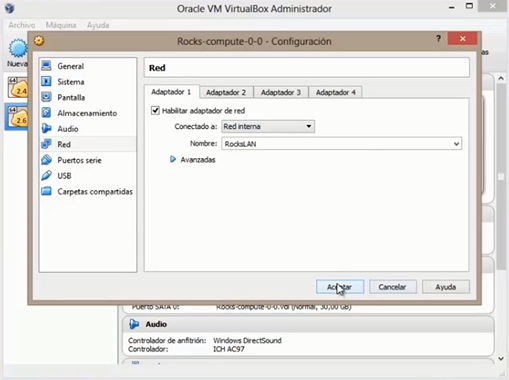Click the Ayuda button in dialog
The height and width of the screenshot is (380, 509).
[x=446, y=287]
